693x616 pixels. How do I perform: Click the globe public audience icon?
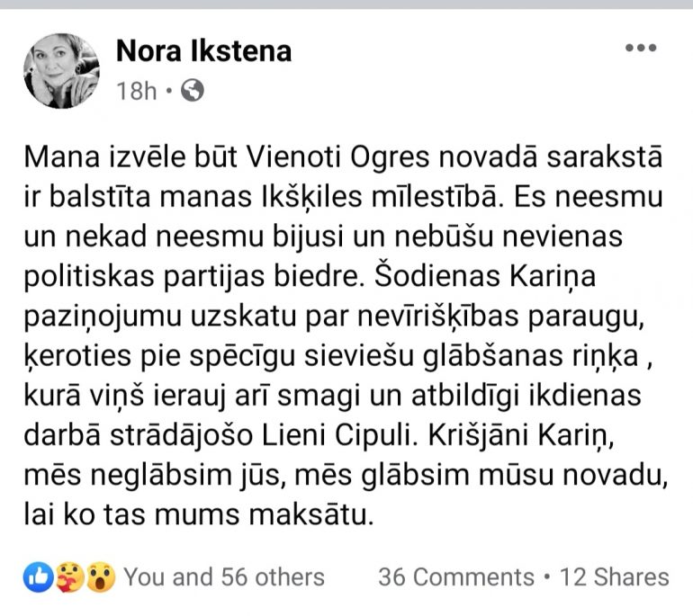point(193,91)
